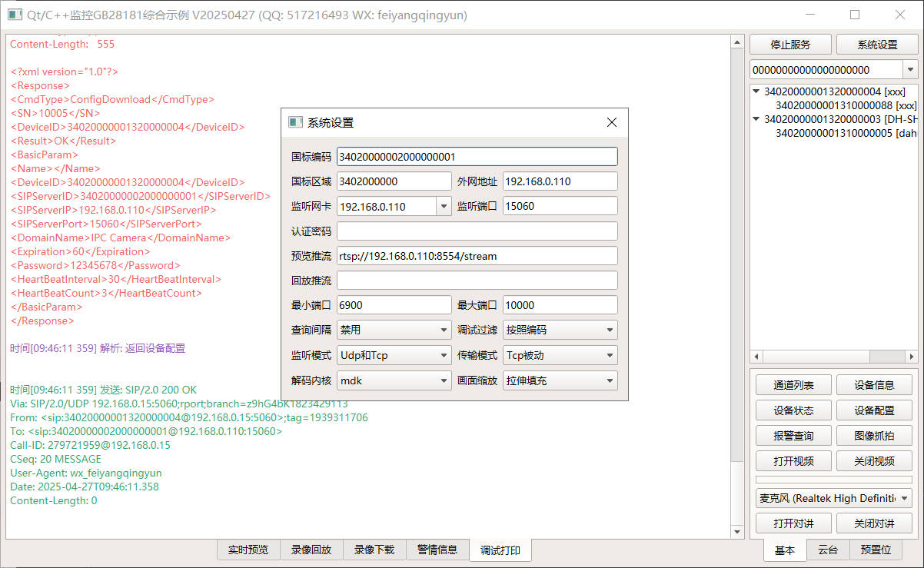Click the device tree scroll right arrow
Screen dimensions: 924x568
click(911, 357)
